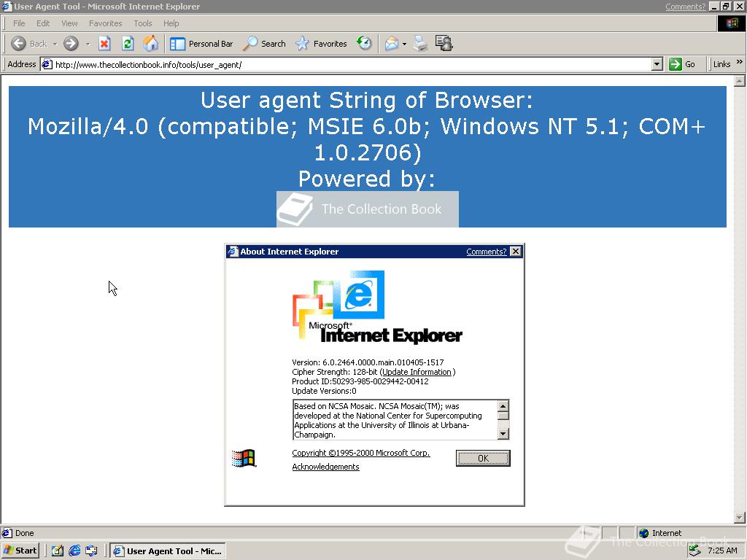Refresh the page with the green arrows icon
Image resolution: width=747 pixels, height=560 pixels.
coord(128,44)
